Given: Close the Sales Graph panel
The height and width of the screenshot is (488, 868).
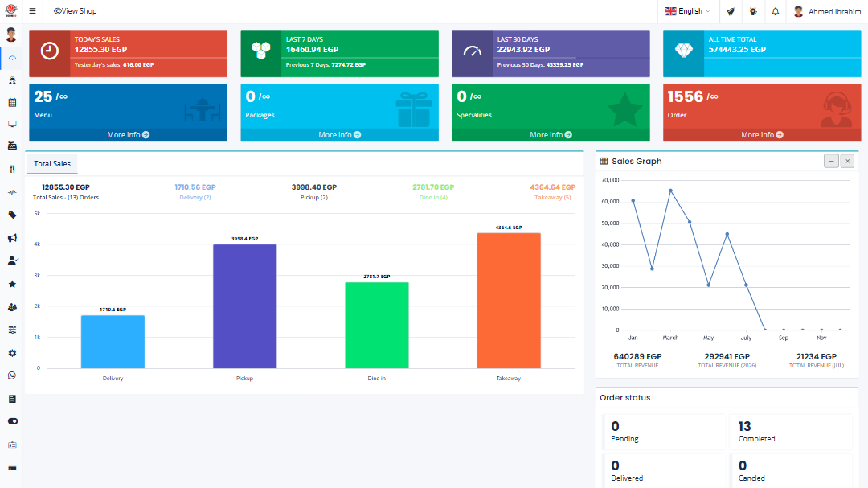Looking at the screenshot, I should coord(848,161).
